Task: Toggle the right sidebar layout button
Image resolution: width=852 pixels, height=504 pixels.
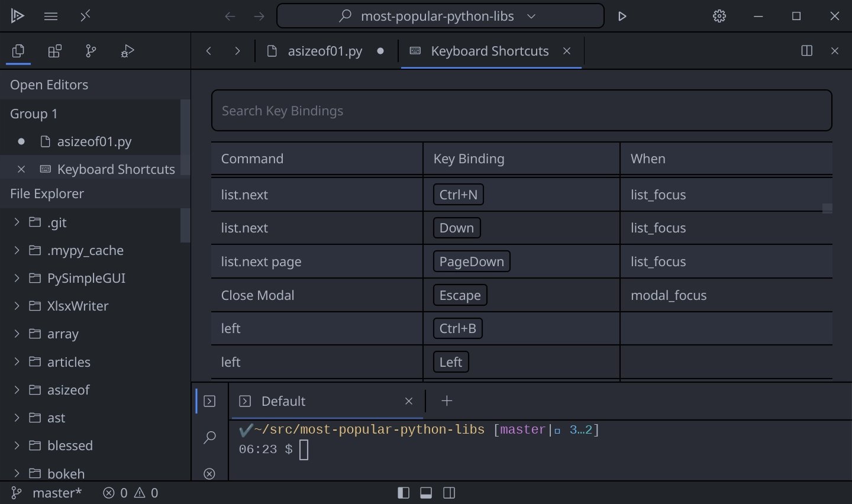Action: [x=449, y=493]
